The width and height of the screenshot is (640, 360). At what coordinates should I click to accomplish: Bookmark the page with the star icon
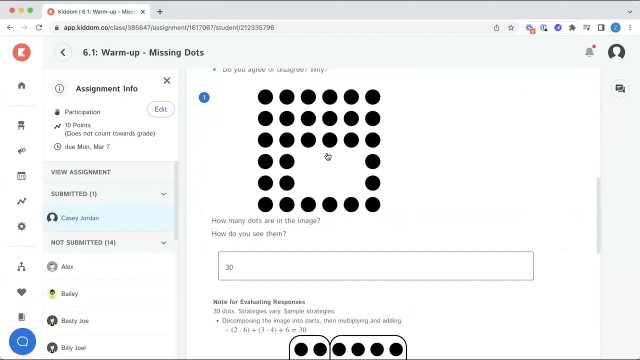click(x=511, y=28)
